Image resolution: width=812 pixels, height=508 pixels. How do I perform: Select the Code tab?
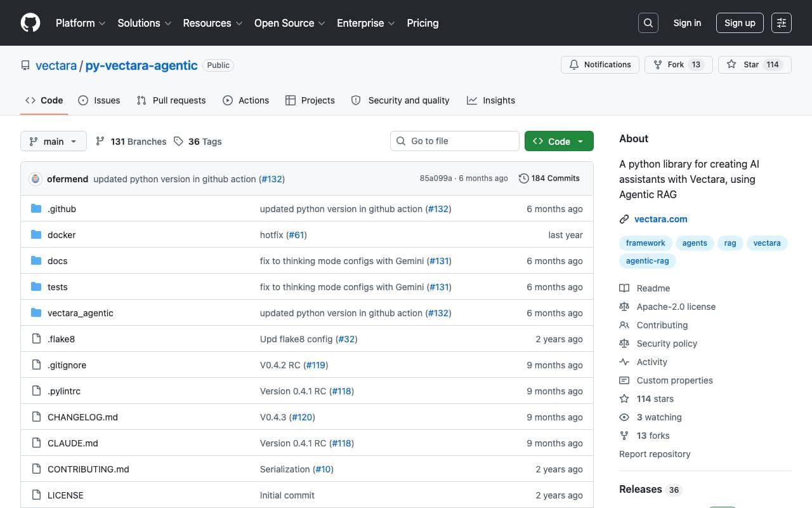pos(44,100)
